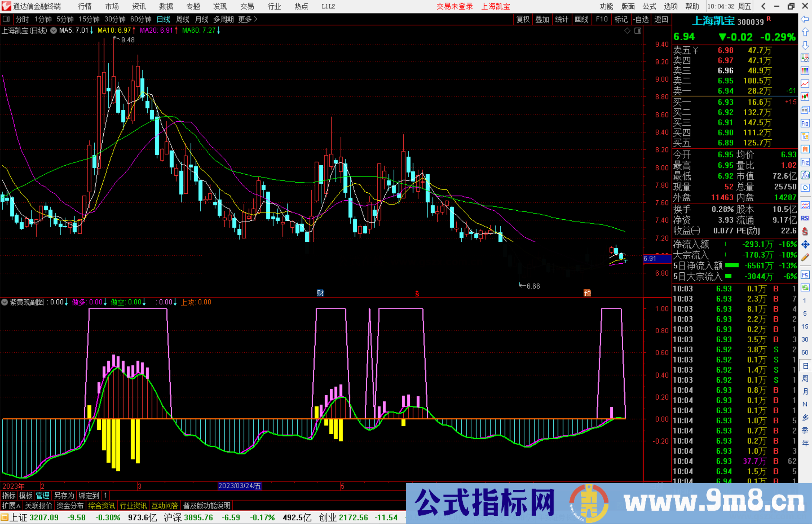Click the 另存为 save-as button
812x524 pixels.
coord(64,495)
